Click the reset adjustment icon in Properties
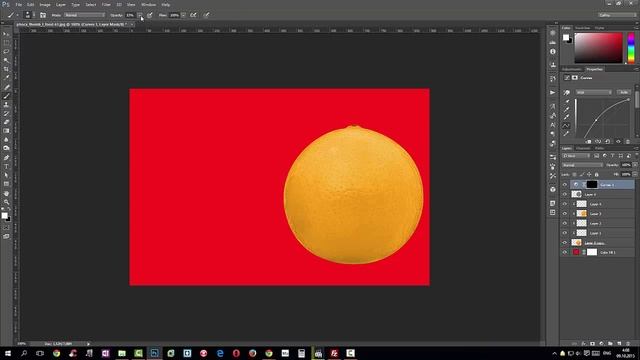640x360 pixels. pyautogui.click(x=608, y=142)
